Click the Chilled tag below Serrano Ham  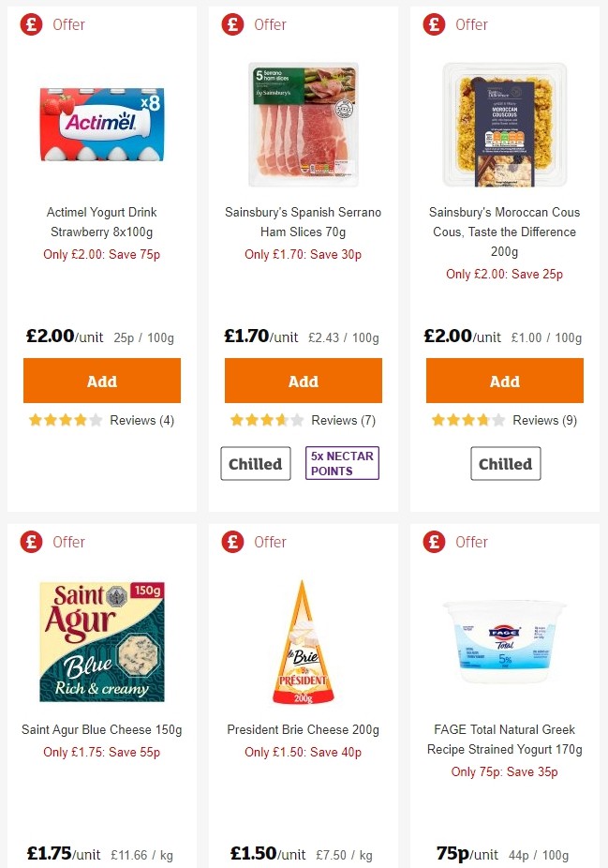pos(255,463)
